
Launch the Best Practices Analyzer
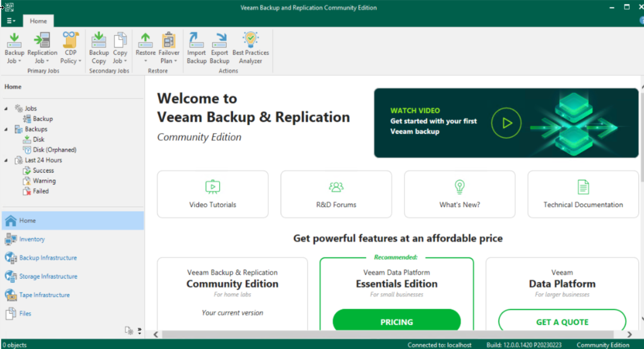coord(250,48)
